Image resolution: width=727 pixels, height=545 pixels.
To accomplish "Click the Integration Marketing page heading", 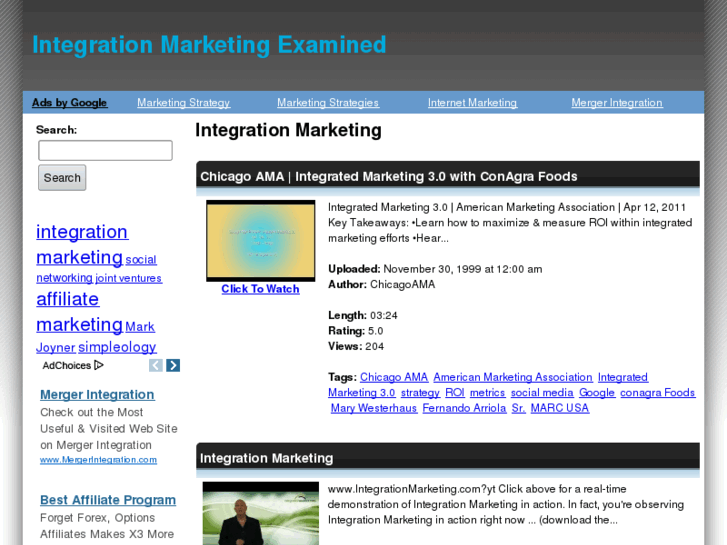I will (x=288, y=130).
